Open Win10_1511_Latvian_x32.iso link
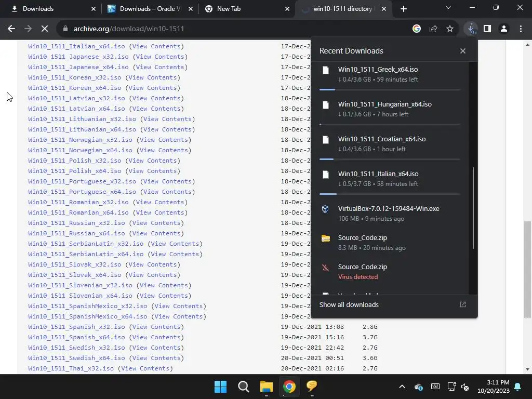532x399 pixels. pyautogui.click(x=76, y=98)
